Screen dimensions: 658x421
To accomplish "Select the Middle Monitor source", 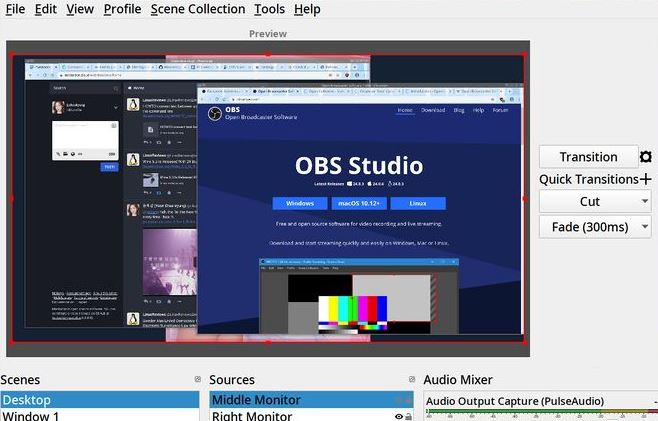I will pyautogui.click(x=311, y=400).
